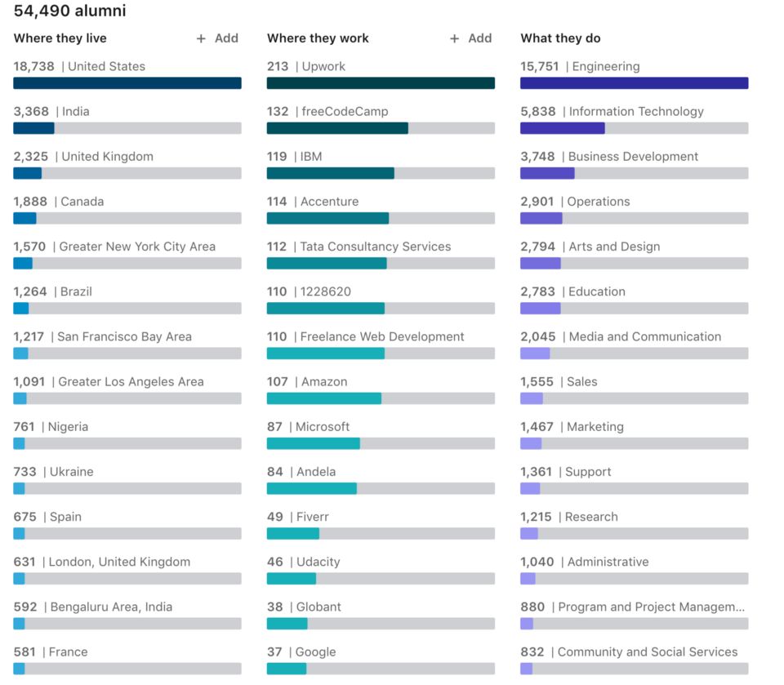Click the plus Add button under Where they work
784x685 pixels.
[471, 38]
